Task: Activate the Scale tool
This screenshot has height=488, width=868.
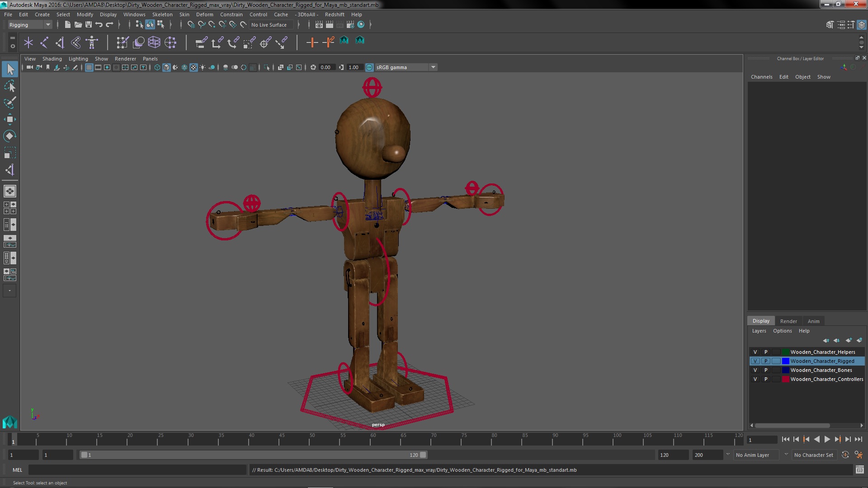Action: 10,153
